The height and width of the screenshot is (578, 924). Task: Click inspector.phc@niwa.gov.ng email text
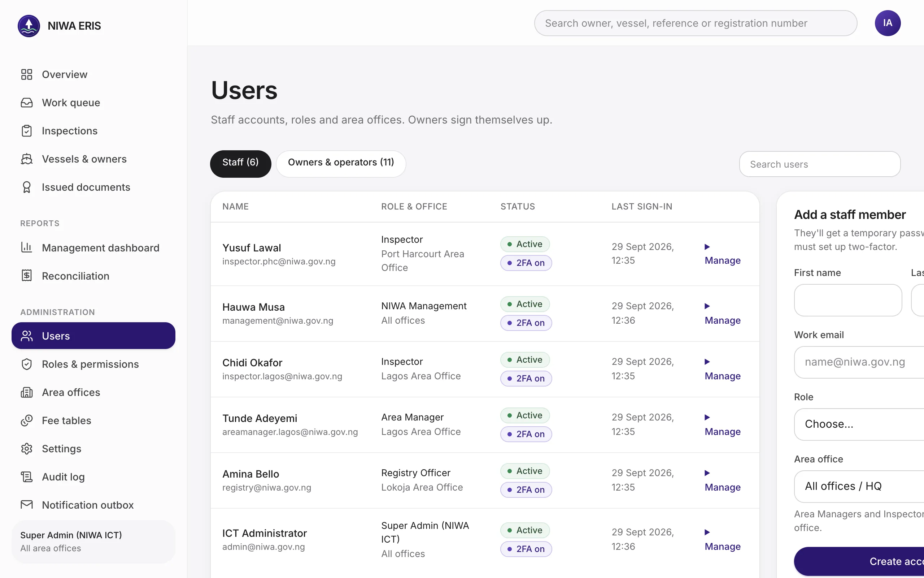coord(279,262)
